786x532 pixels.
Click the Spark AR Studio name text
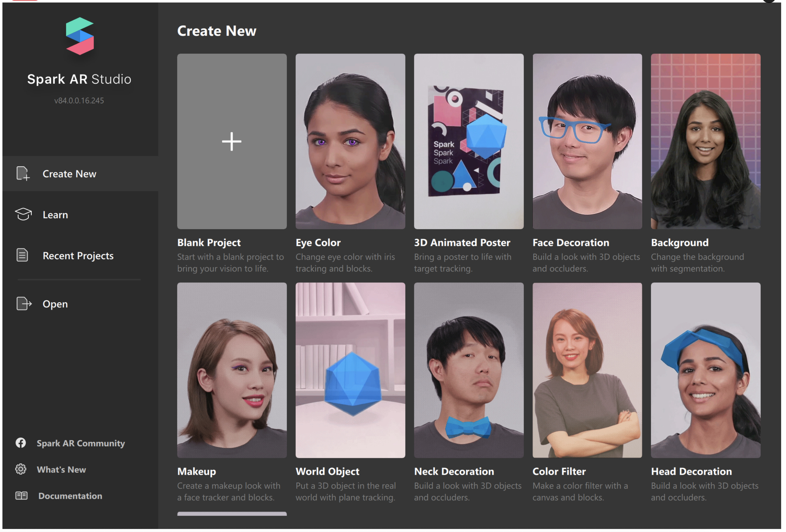click(x=79, y=79)
